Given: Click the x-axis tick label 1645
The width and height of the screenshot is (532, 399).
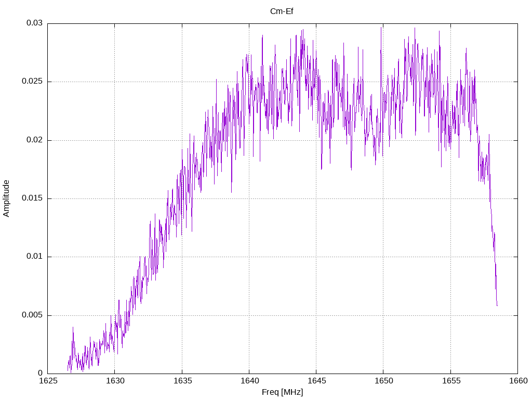Looking at the screenshot, I should click(x=317, y=381).
